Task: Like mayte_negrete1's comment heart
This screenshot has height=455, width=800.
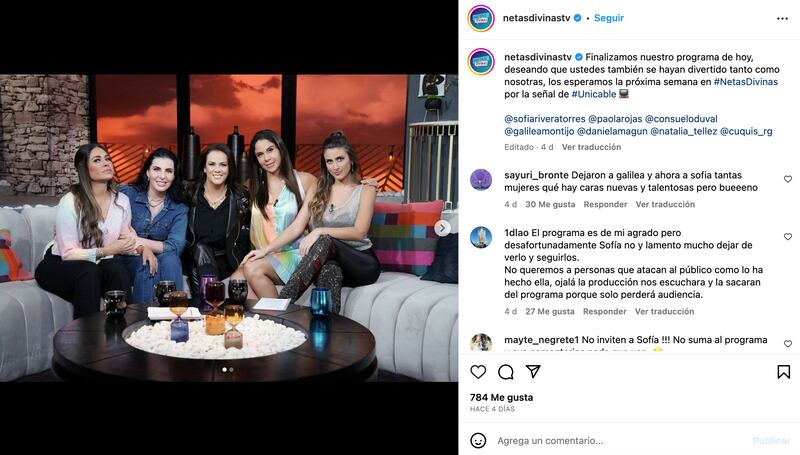Action: (x=788, y=344)
